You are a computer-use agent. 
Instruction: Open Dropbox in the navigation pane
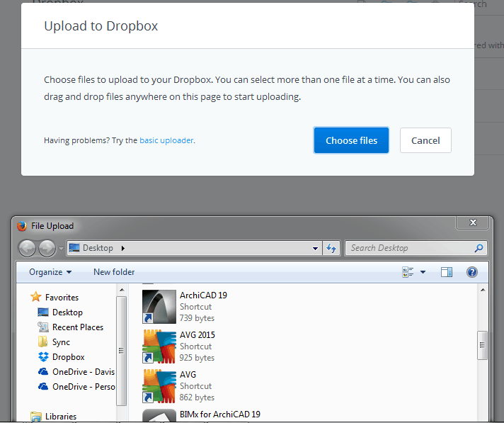point(69,357)
